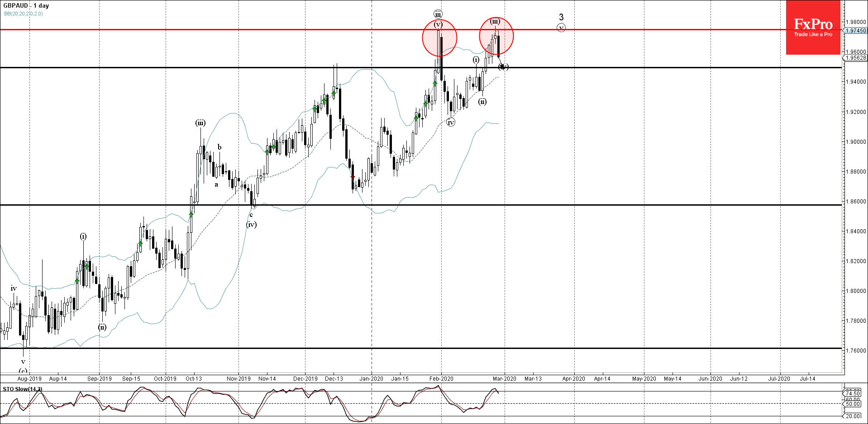Click the 74.50 stochastic value tag
Image resolution: width=868 pixels, height=424 pixels.
point(853,393)
